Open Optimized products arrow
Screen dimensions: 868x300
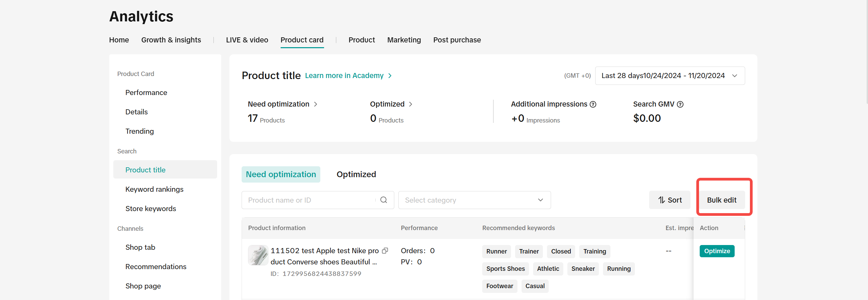(411, 104)
